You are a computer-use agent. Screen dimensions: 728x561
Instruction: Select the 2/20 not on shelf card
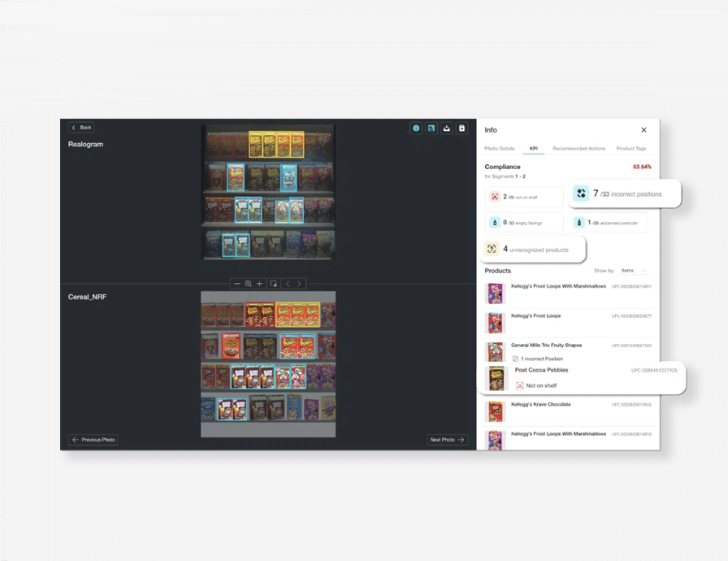coord(524,197)
